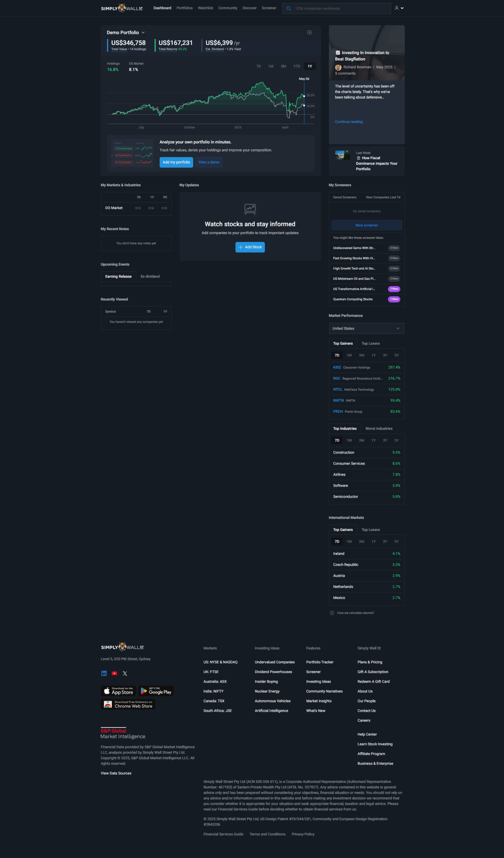Open the Top Losers tab in Market Performance
The image size is (504, 858).
[371, 343]
